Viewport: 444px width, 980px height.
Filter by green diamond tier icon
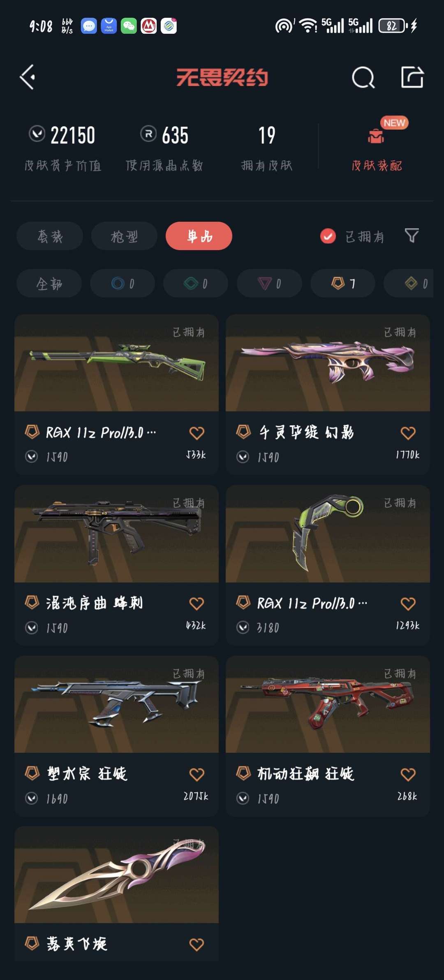196,283
